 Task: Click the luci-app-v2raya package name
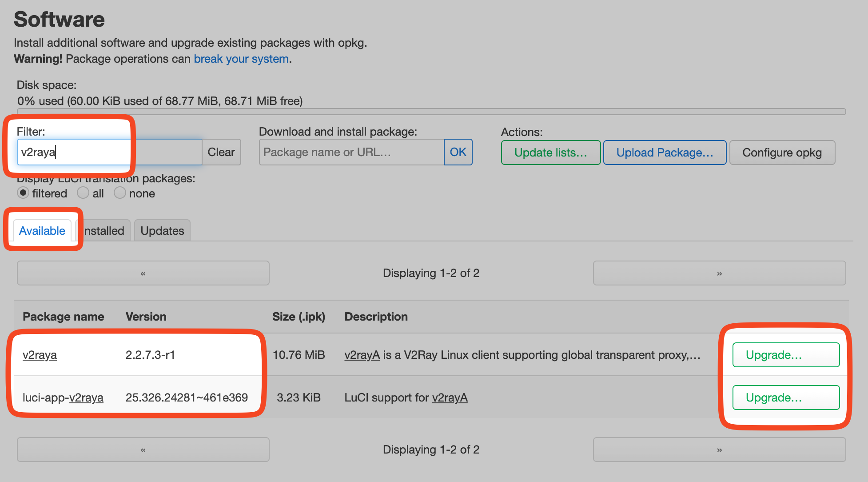[x=63, y=398]
